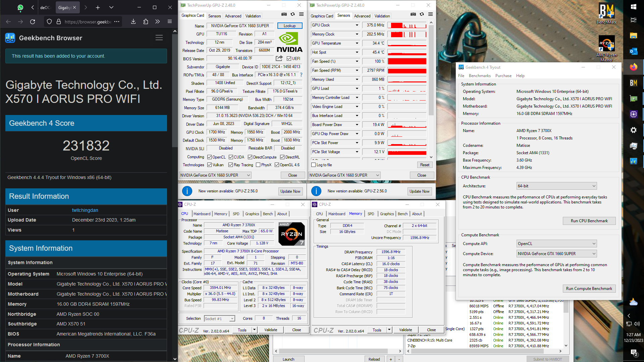Reload the Geekbench Browser page
The image size is (644, 362).
[33, 22]
